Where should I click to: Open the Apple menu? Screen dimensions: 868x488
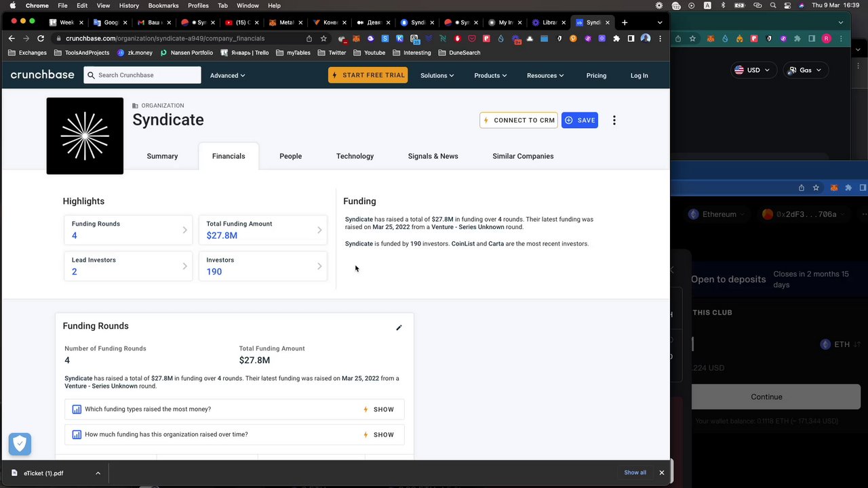point(12,5)
